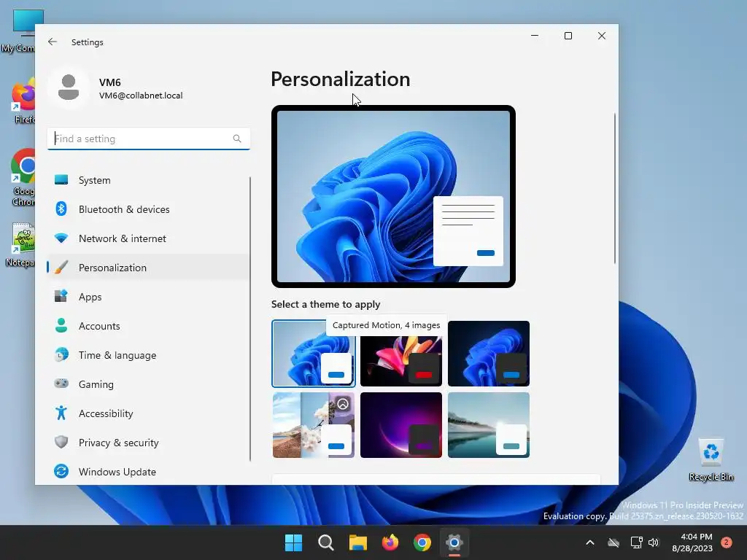747x560 pixels.
Task: Open the Gaming category
Action: [148, 384]
